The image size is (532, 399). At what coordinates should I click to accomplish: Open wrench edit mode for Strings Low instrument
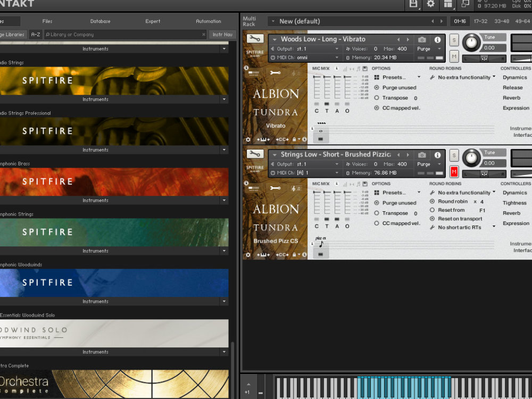pyautogui.click(x=255, y=154)
